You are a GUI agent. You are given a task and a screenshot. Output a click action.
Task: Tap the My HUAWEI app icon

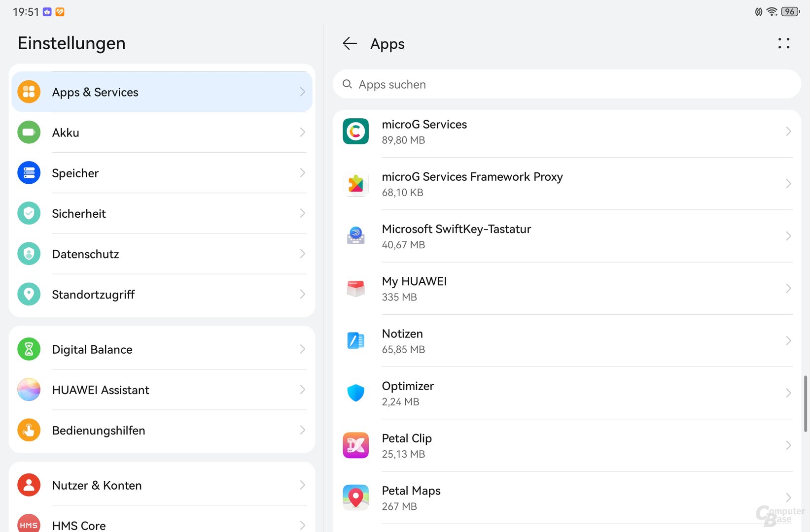355,288
